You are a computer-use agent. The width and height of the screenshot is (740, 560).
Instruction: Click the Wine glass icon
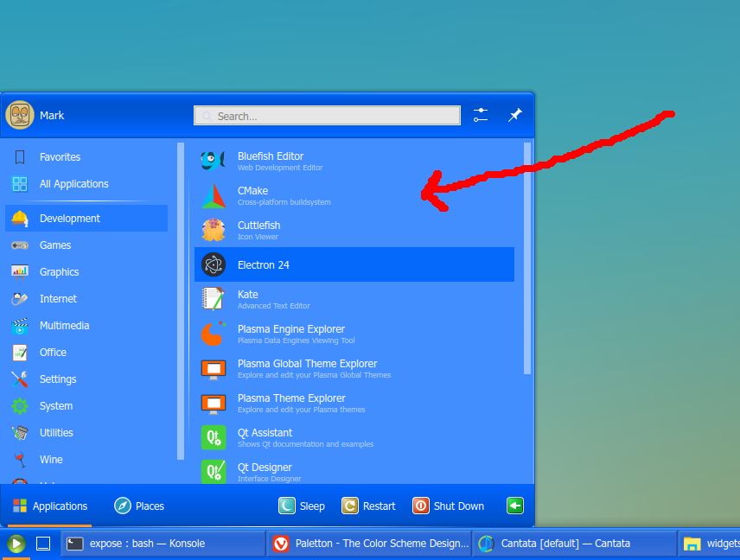tap(20, 460)
